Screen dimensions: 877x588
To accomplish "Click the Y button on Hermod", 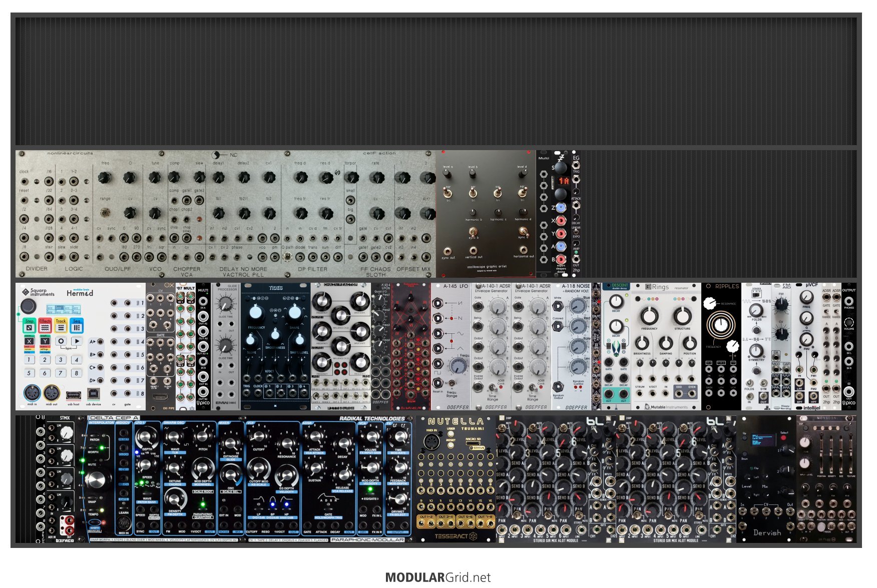I will pyautogui.click(x=45, y=341).
